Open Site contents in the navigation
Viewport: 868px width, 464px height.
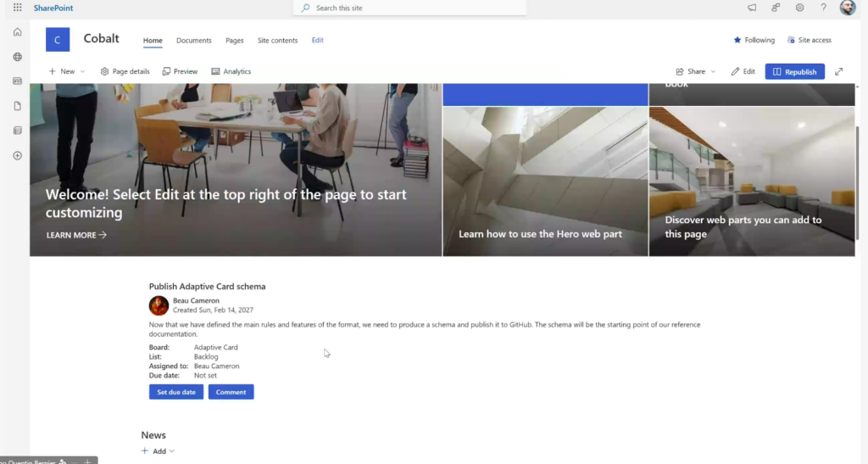(277, 41)
